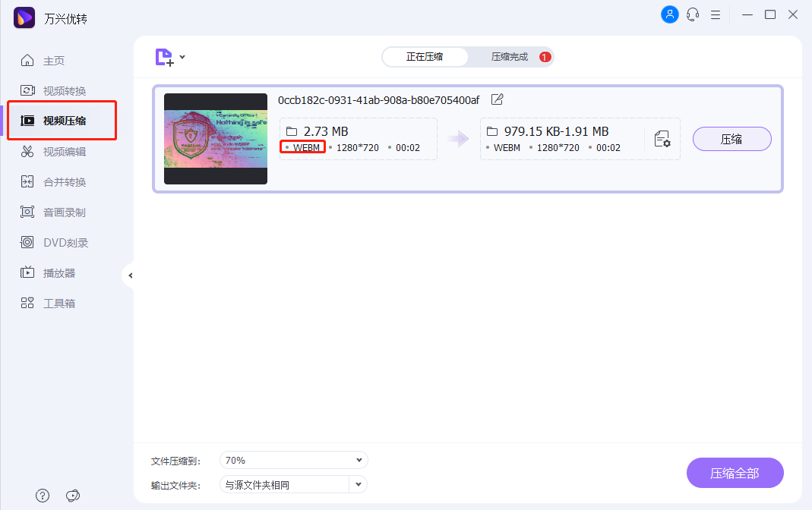Click the file name 0ccb182c-0931-41ab-908a-b80e705400af

(x=378, y=100)
